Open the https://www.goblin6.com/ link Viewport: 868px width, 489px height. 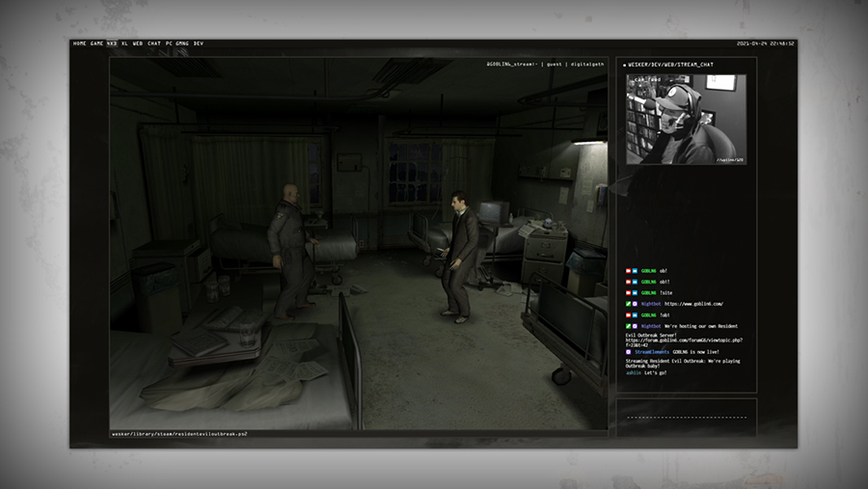(693, 304)
